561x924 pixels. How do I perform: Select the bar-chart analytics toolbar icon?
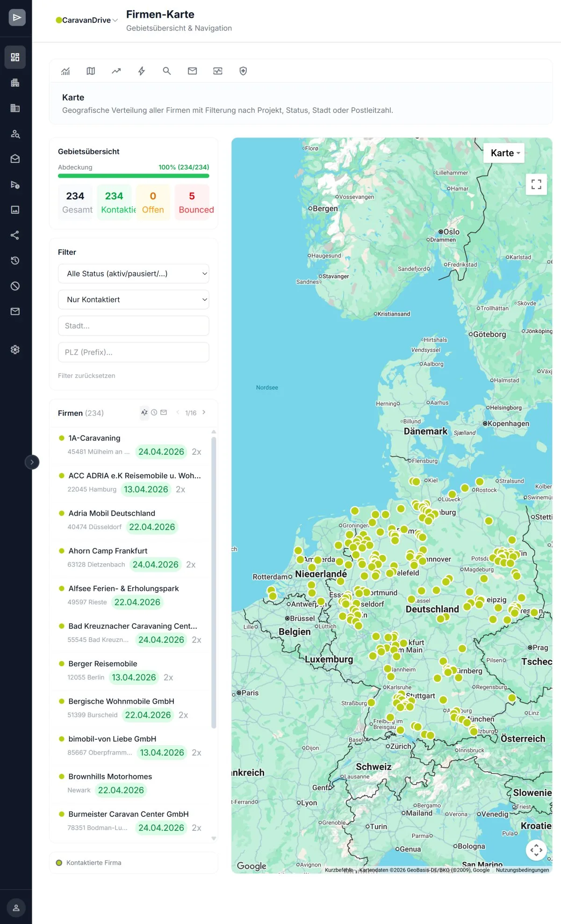point(65,71)
